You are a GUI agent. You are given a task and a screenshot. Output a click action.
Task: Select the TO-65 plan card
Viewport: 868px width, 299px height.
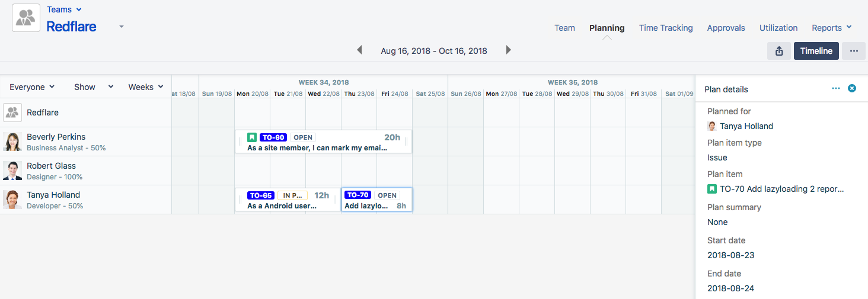pos(288,200)
